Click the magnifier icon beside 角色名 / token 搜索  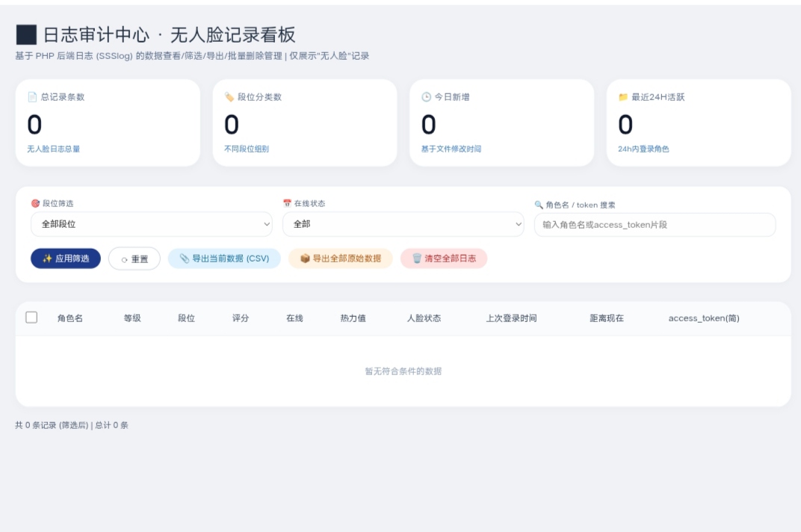pyautogui.click(x=539, y=205)
